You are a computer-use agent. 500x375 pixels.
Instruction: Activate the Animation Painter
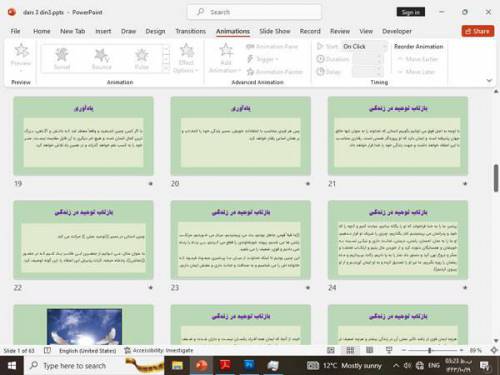274,71
